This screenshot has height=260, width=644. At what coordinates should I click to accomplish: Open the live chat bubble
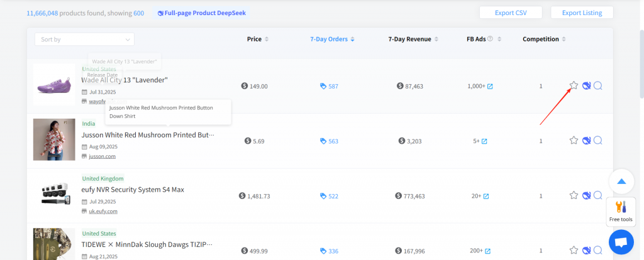tap(621, 242)
